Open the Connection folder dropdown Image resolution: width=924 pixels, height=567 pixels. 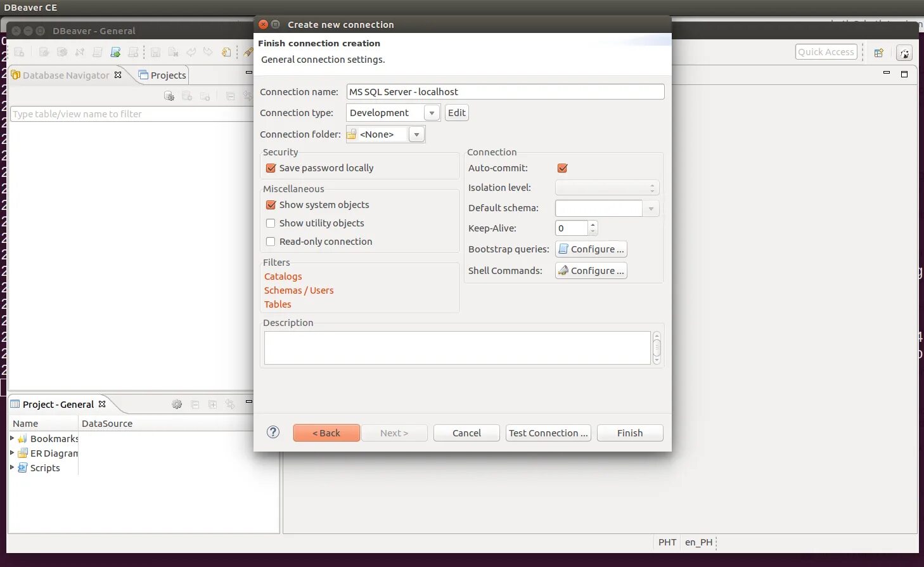(x=416, y=134)
